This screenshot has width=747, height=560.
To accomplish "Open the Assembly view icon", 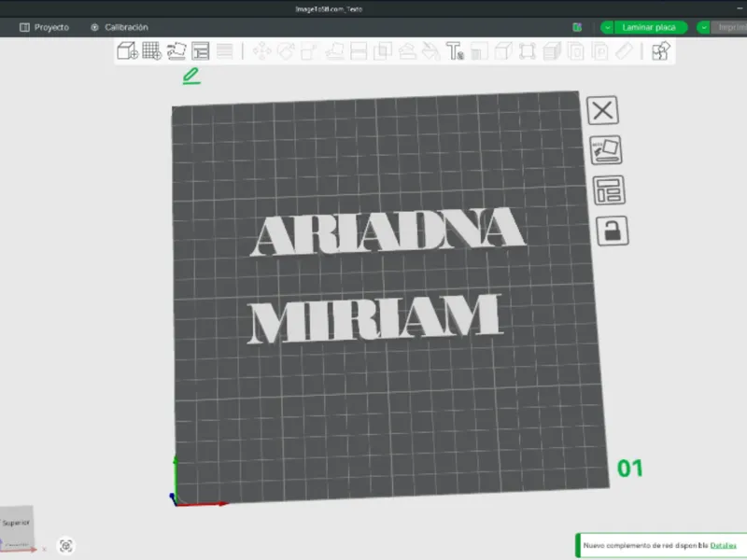I will coord(661,50).
